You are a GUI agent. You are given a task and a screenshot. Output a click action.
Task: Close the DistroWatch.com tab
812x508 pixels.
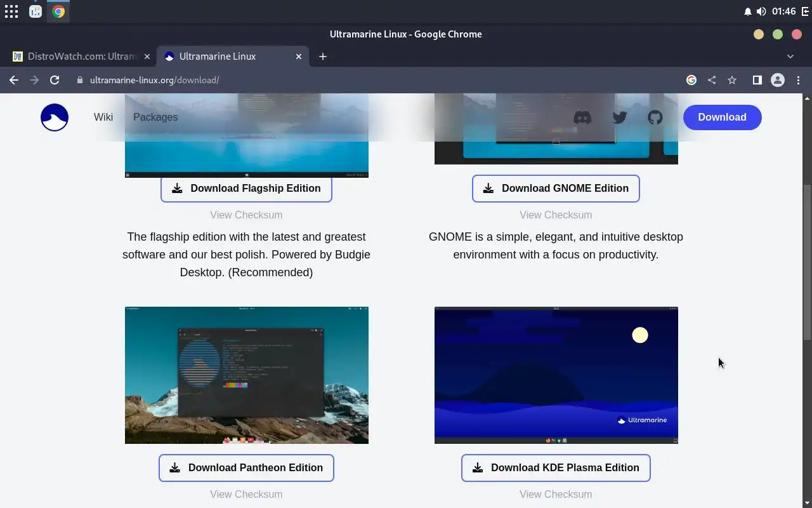[x=147, y=57]
